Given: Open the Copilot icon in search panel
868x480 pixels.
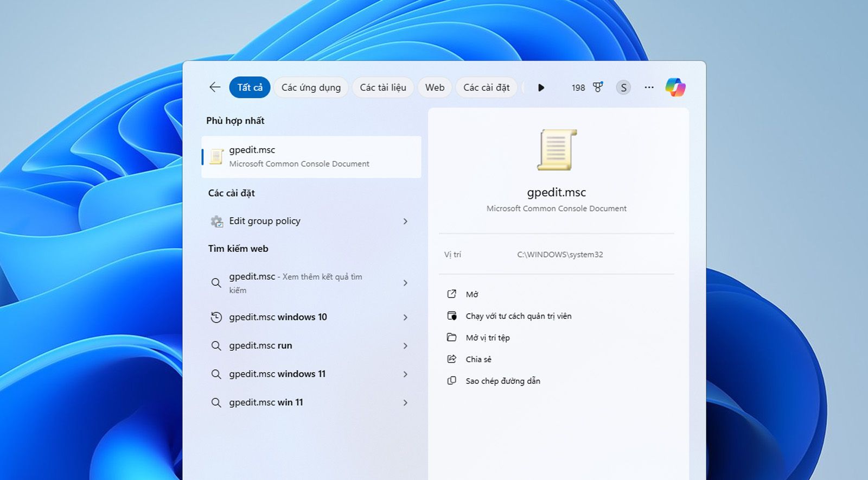Looking at the screenshot, I should 675,87.
